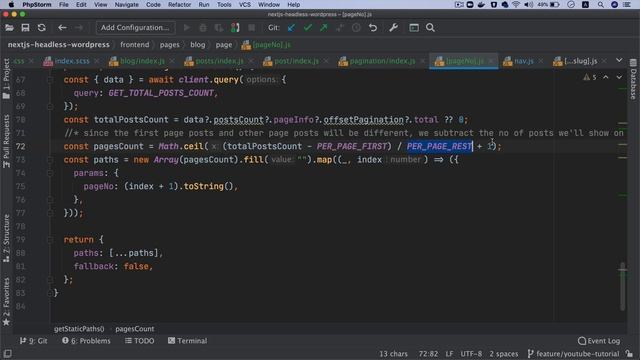Open the Favorites tool window
The width and height of the screenshot is (640, 360).
click(x=6, y=302)
